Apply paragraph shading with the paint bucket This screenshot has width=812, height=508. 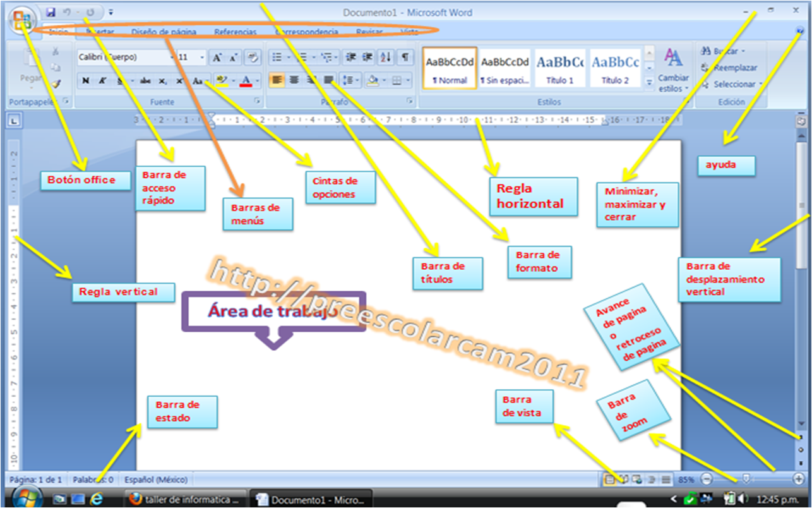[373, 80]
